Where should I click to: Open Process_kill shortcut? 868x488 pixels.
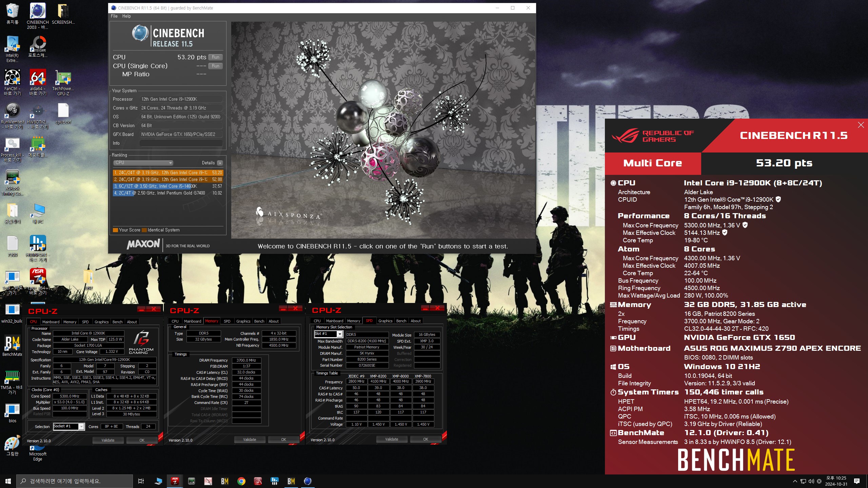click(x=12, y=149)
